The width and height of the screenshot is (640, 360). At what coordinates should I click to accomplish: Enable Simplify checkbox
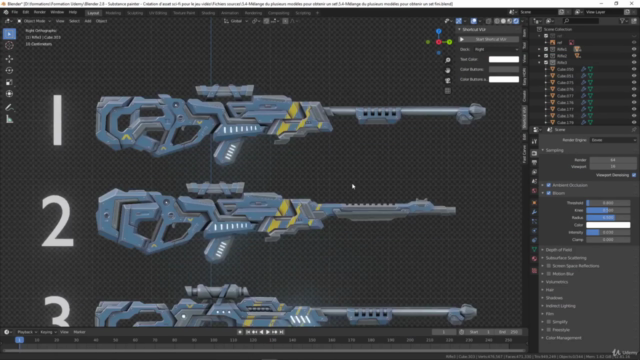pos(549,322)
